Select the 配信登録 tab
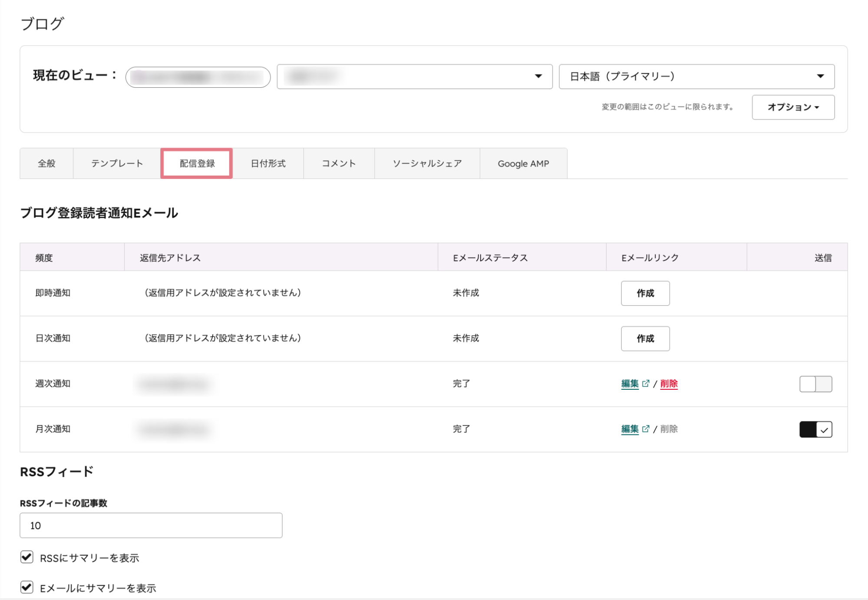This screenshot has height=600, width=868. [x=197, y=163]
